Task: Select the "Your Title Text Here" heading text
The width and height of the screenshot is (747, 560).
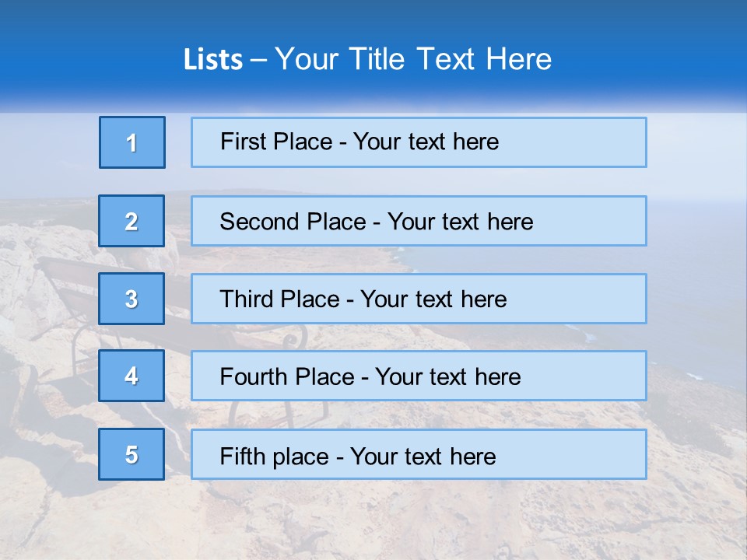Action: tap(413, 59)
